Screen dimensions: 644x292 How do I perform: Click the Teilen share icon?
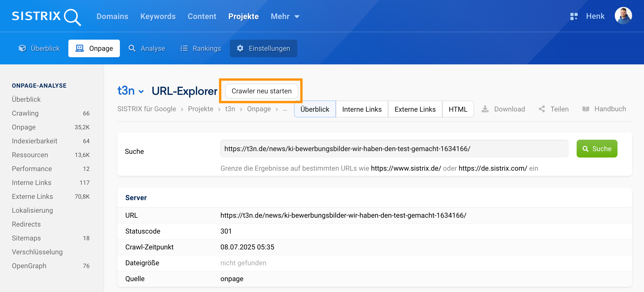[x=542, y=109]
